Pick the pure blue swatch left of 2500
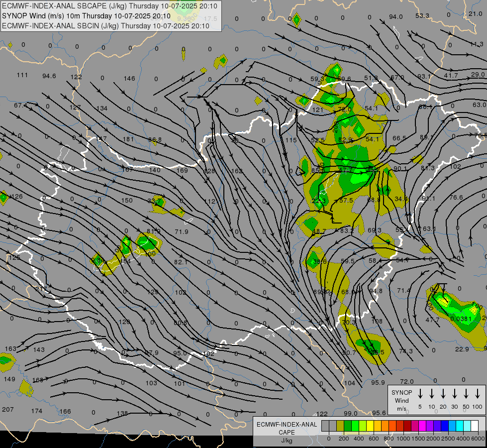 [x=445, y=426]
